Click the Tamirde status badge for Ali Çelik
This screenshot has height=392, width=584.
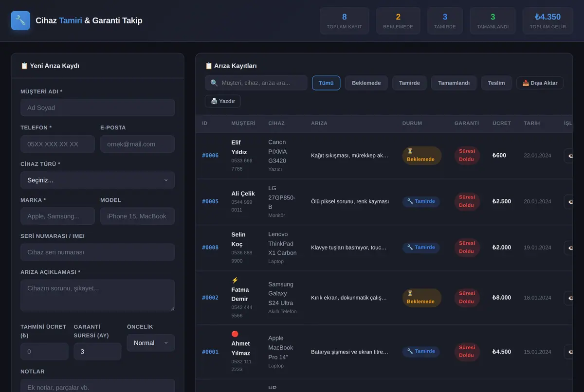pyautogui.click(x=421, y=201)
